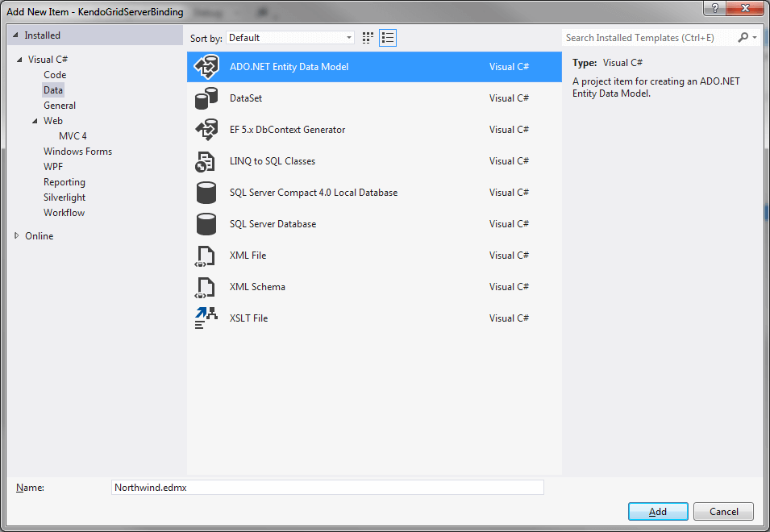Click the LINQ to SQL Classes icon
Viewport: 770px width, 532px height.
(206, 160)
